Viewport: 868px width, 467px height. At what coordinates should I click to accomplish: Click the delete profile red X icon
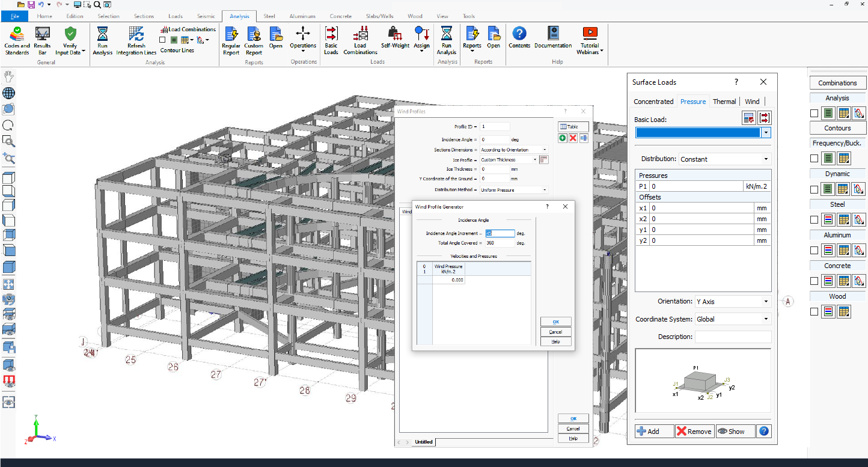pyautogui.click(x=573, y=138)
